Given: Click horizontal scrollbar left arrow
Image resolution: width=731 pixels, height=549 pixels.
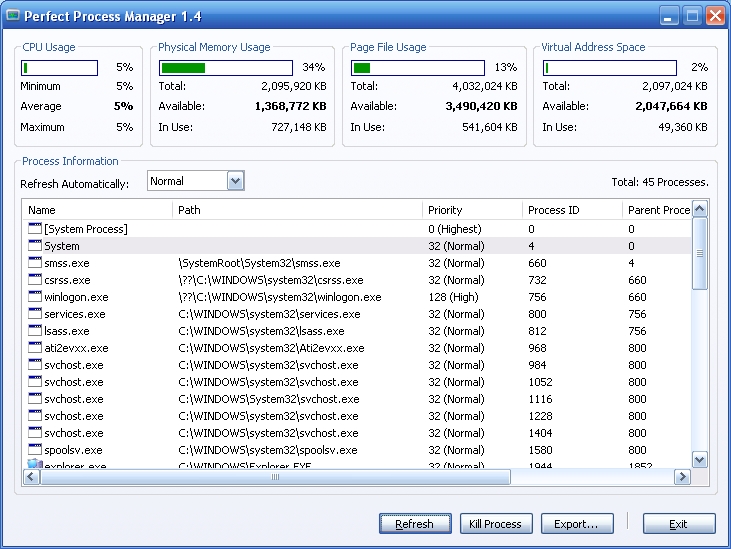Looking at the screenshot, I should tap(31, 477).
